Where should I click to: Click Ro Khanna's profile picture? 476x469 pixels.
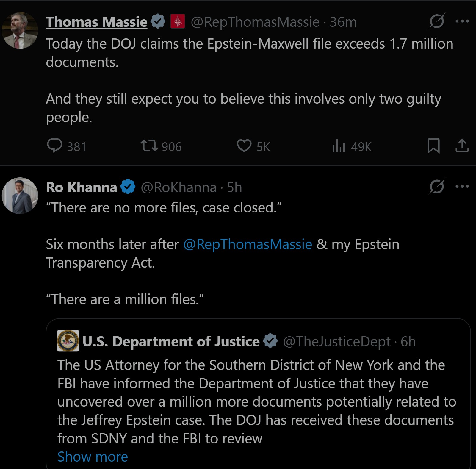(x=20, y=196)
